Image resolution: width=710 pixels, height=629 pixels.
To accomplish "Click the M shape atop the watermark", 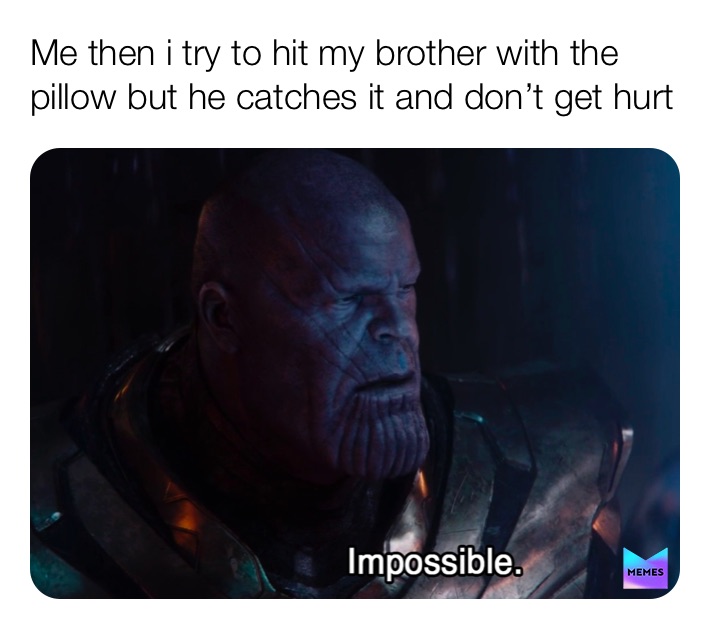I will point(645,556).
